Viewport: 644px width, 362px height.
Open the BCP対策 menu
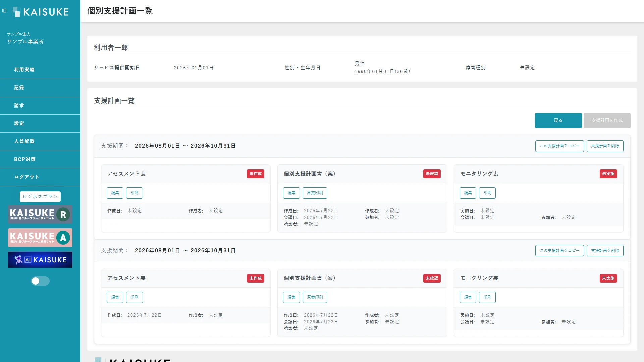tap(40, 159)
